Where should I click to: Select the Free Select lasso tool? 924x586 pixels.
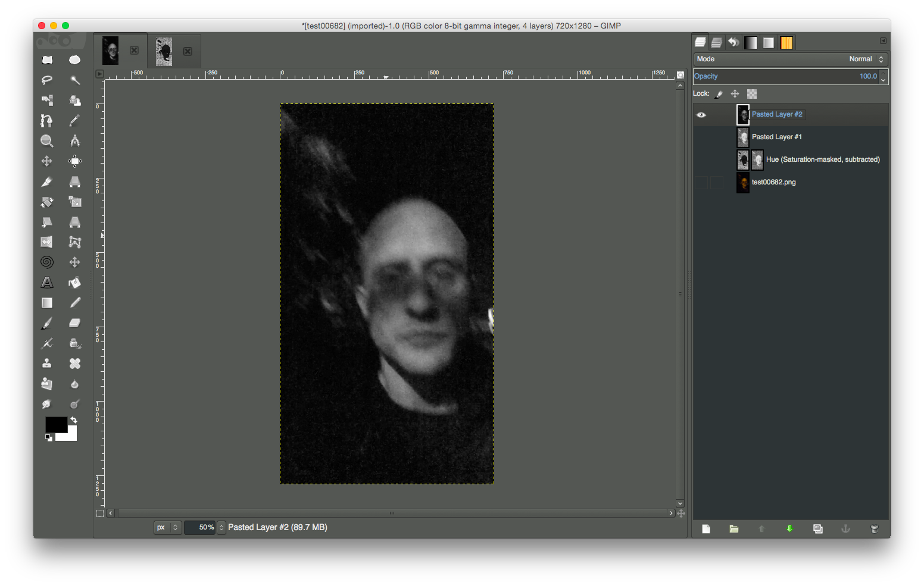click(x=46, y=80)
